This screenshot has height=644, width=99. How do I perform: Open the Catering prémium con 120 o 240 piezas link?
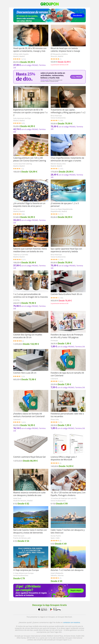(29, 159)
